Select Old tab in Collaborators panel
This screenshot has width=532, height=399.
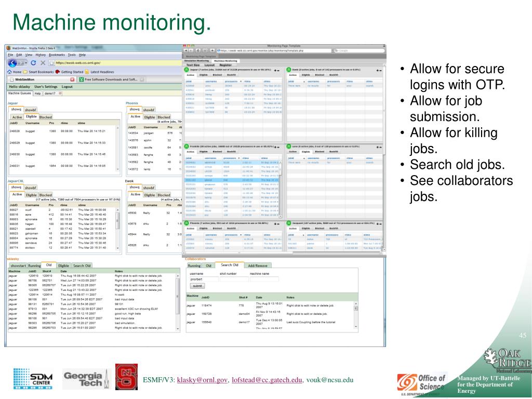[208, 265]
